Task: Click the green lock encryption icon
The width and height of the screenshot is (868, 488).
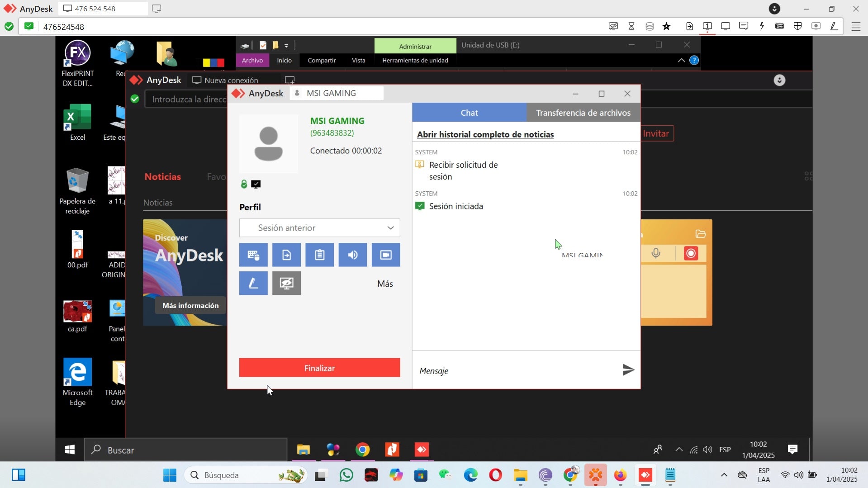Action: pos(244,184)
